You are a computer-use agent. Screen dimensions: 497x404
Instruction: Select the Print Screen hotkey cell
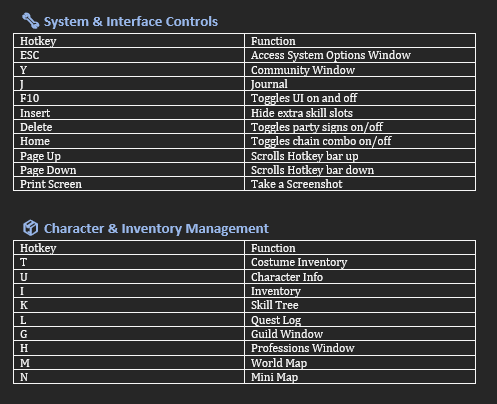(129, 184)
